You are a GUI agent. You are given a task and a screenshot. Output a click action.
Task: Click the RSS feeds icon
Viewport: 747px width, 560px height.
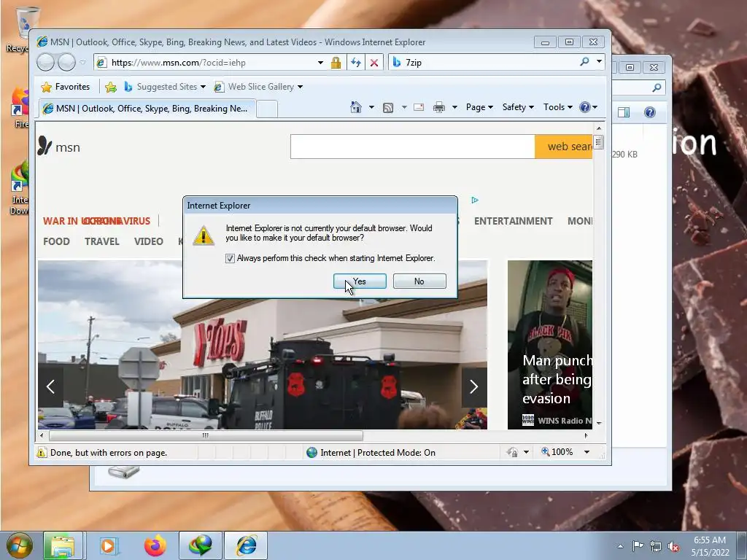(x=388, y=108)
